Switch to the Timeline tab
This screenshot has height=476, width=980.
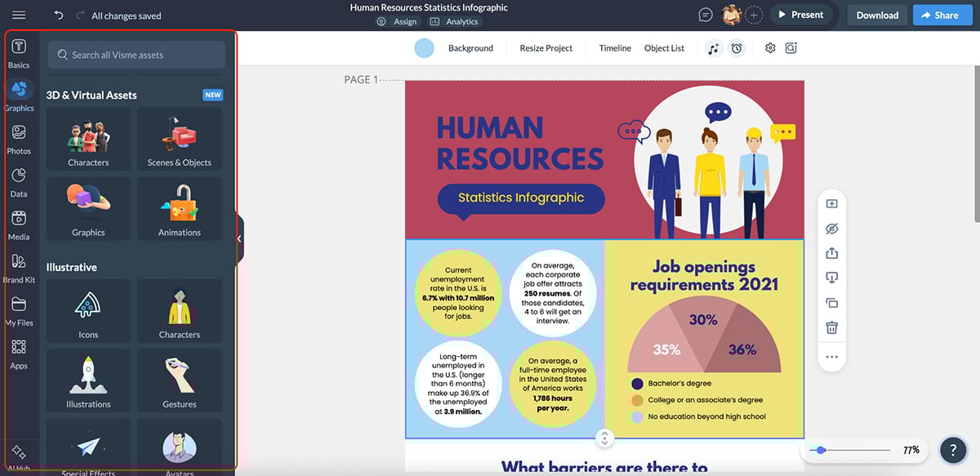pos(614,47)
